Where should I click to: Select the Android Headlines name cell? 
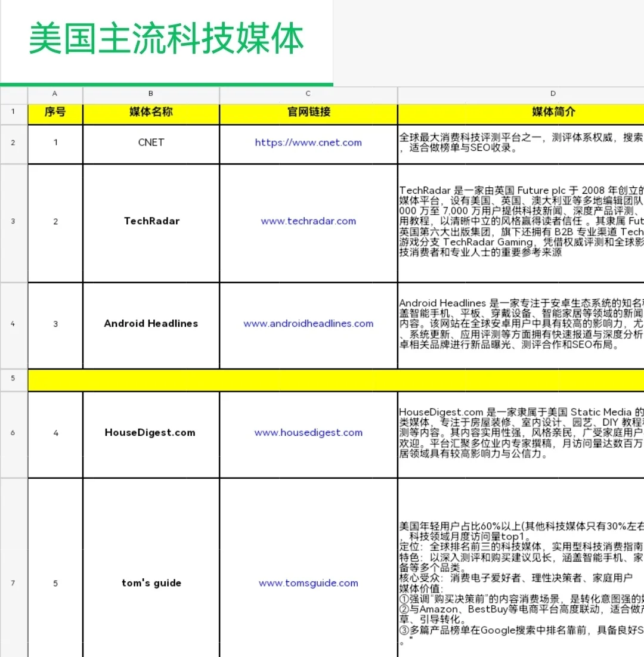150,324
